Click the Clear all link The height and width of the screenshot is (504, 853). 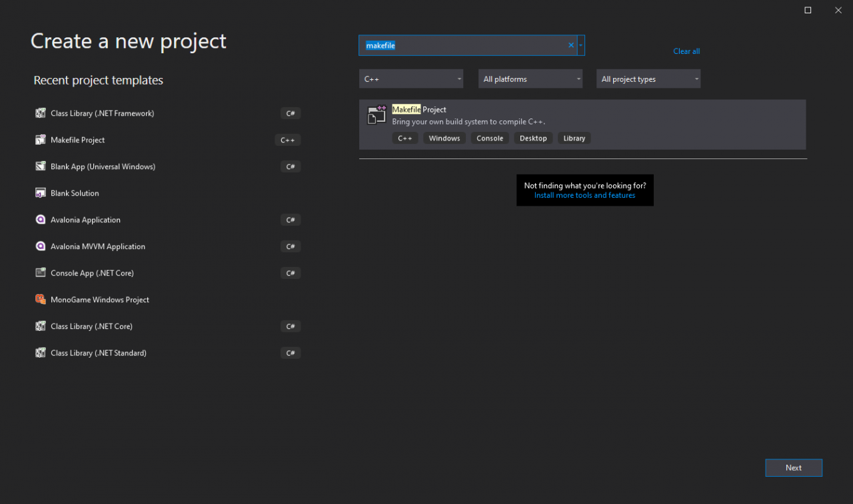click(686, 51)
